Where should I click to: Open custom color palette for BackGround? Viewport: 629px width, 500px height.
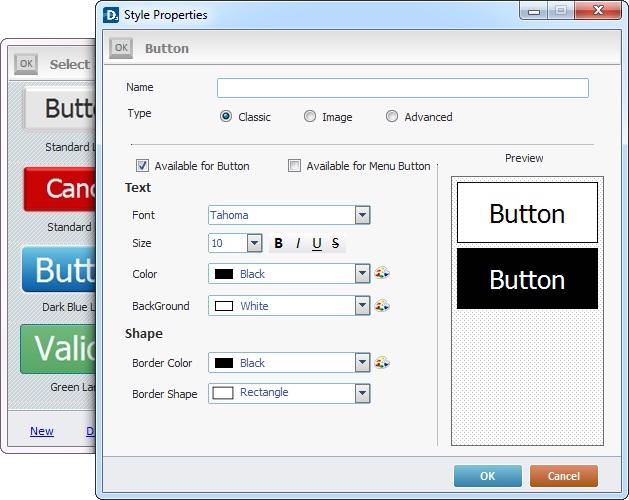click(382, 306)
